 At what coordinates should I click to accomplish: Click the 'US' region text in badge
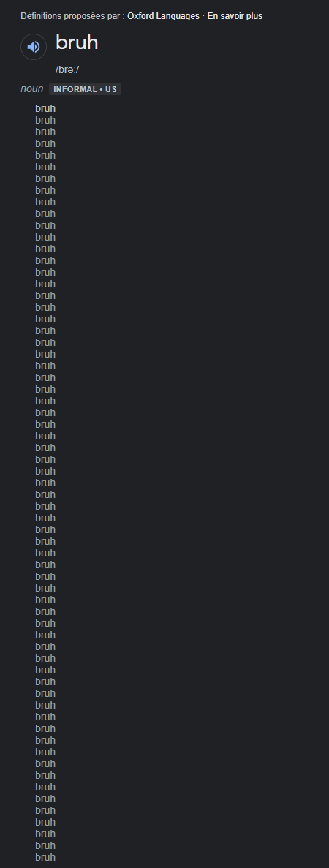click(x=111, y=89)
